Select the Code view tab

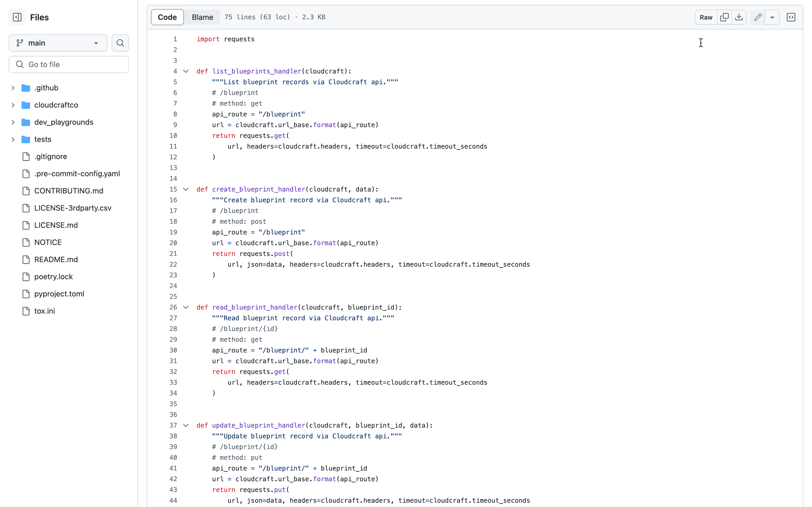[167, 17]
